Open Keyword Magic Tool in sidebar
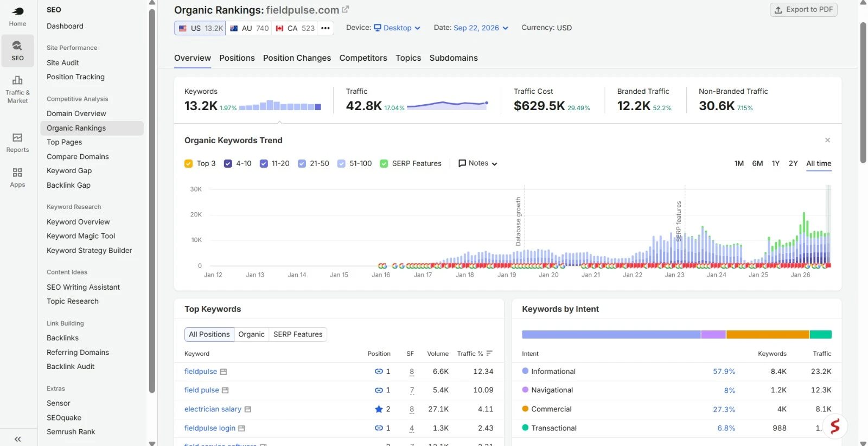This screenshot has height=446, width=868. point(81,236)
